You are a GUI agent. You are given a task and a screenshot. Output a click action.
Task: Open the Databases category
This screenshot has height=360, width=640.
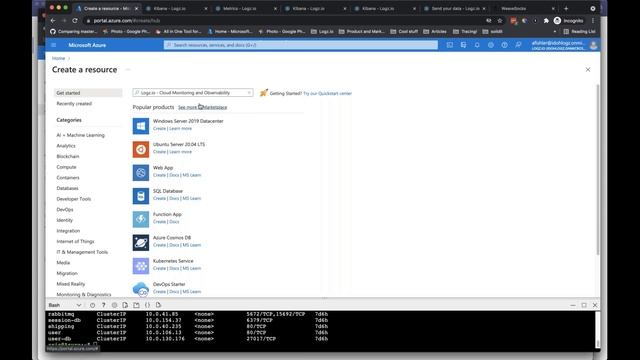coord(67,188)
